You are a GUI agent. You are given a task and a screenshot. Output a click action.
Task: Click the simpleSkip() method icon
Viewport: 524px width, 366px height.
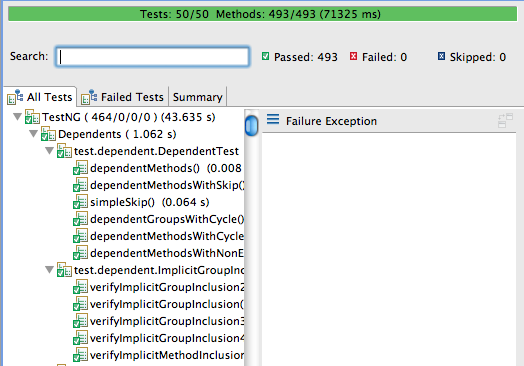pyautogui.click(x=80, y=202)
